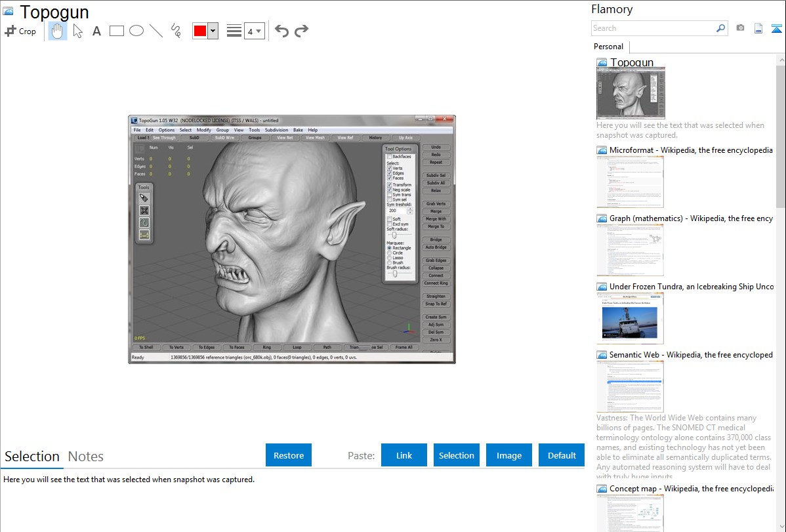Pick the rectangle shape tool

tap(117, 31)
